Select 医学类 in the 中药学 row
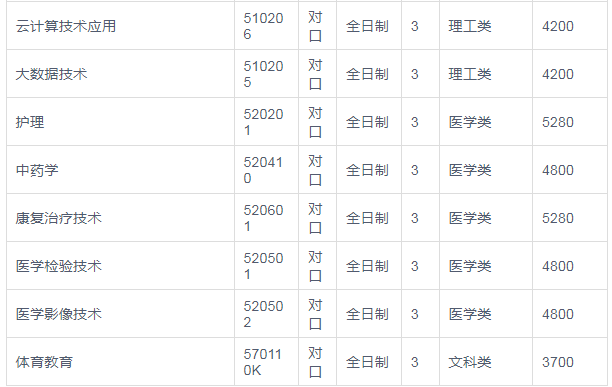This screenshot has width=612, height=387. pyautogui.click(x=470, y=170)
